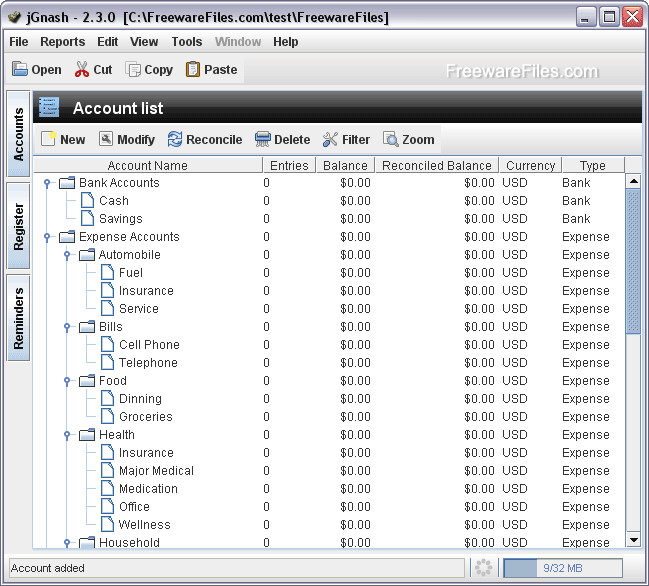Click the Bank Accounts folder icon

(67, 183)
